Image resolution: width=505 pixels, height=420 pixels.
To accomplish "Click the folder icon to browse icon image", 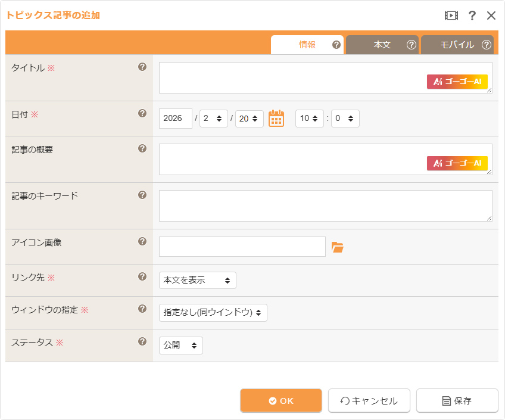I will [338, 247].
